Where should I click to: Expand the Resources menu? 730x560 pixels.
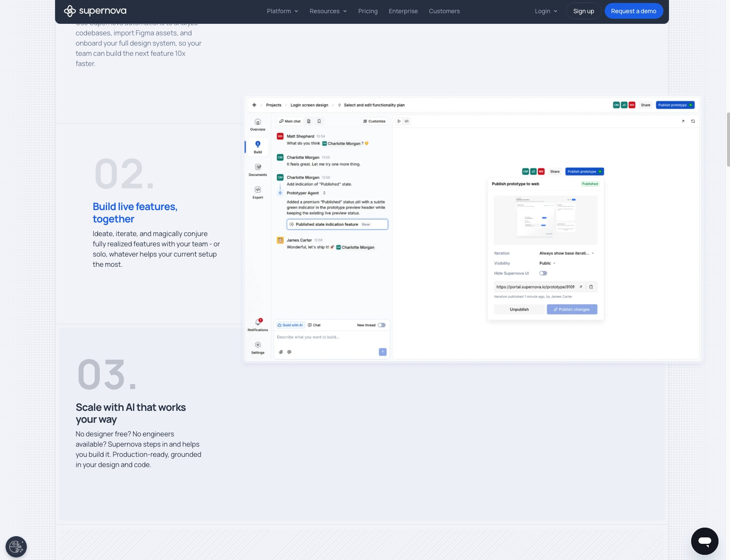[328, 11]
